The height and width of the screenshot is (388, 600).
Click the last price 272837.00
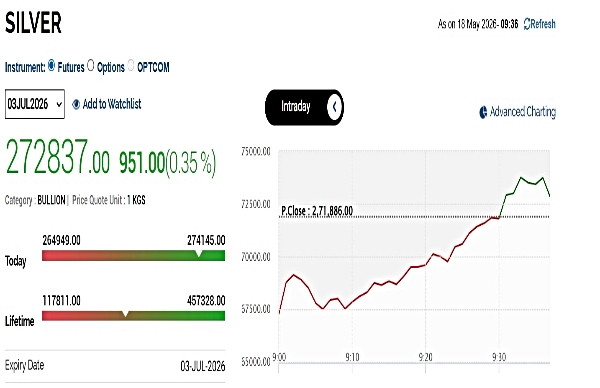57,158
